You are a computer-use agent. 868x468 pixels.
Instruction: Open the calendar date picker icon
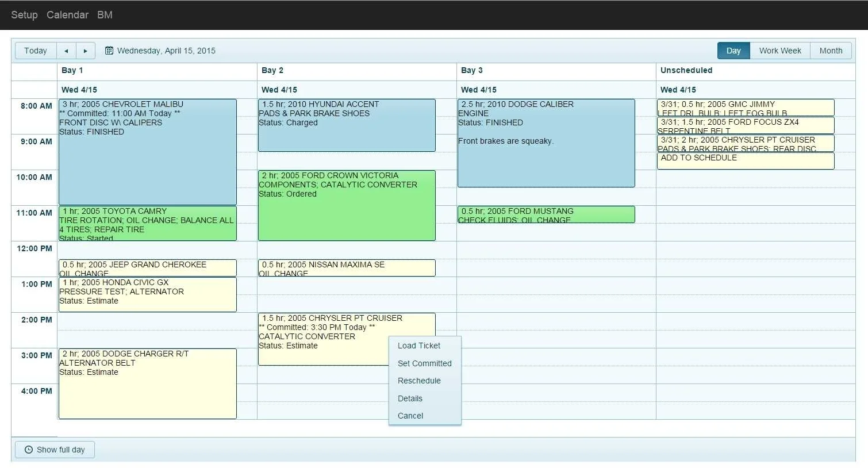tap(109, 51)
